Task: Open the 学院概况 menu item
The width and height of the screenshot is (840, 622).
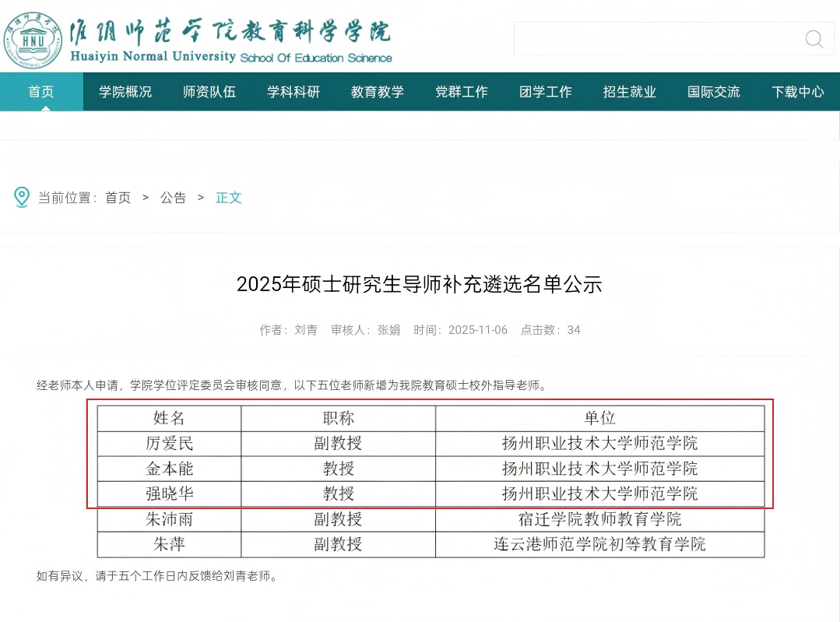Action: click(125, 92)
